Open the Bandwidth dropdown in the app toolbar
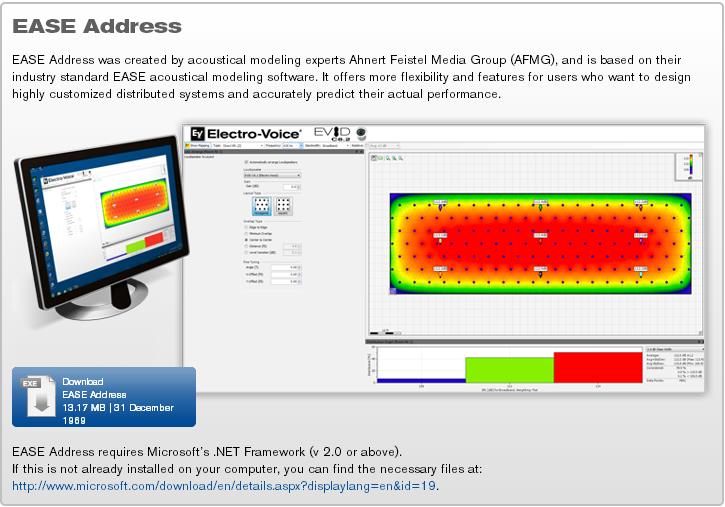Viewport: 725px width, 507px height. click(x=335, y=146)
